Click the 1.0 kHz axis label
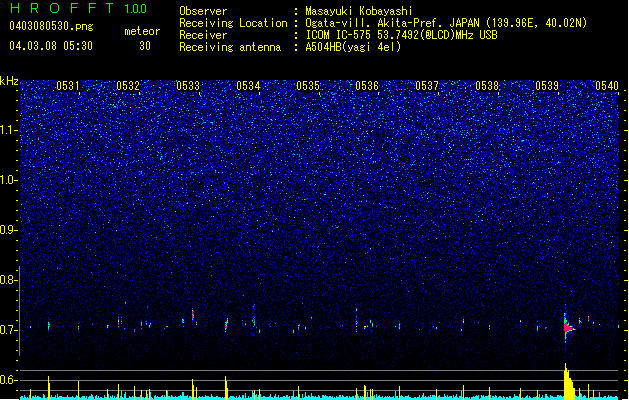 click(9, 180)
